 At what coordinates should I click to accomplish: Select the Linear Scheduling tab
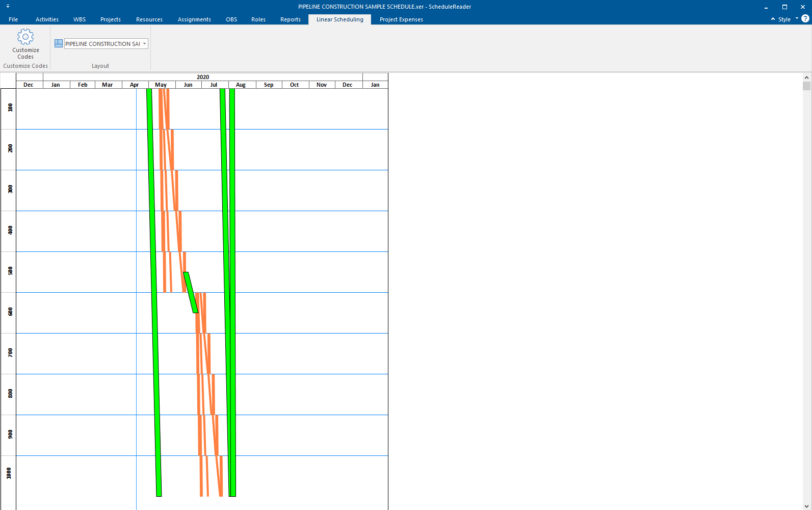(x=340, y=19)
